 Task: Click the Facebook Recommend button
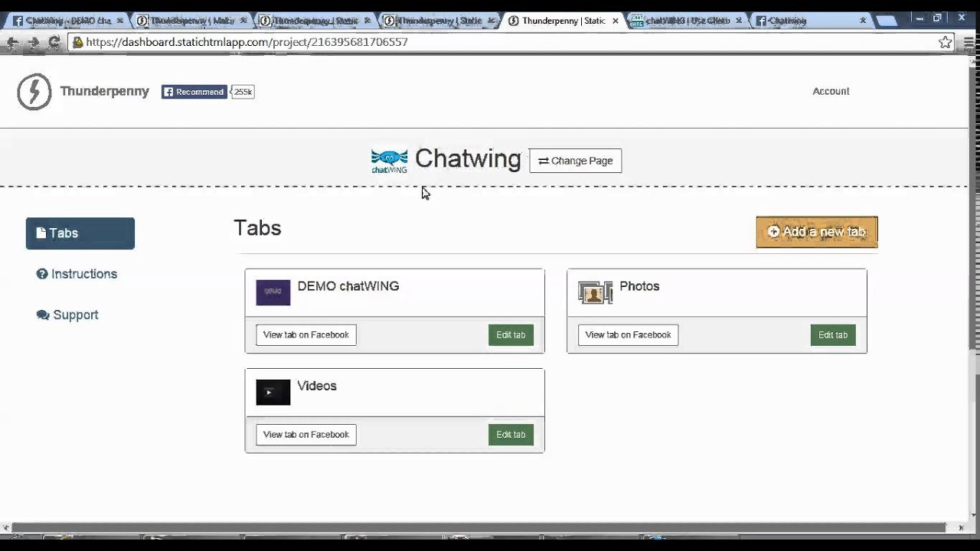[x=194, y=92]
